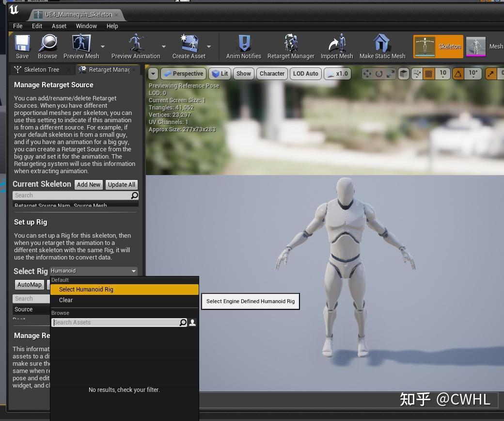Adjust the x1.0 playback speed control
Viewport: 504px width, 421px height.
coord(337,74)
